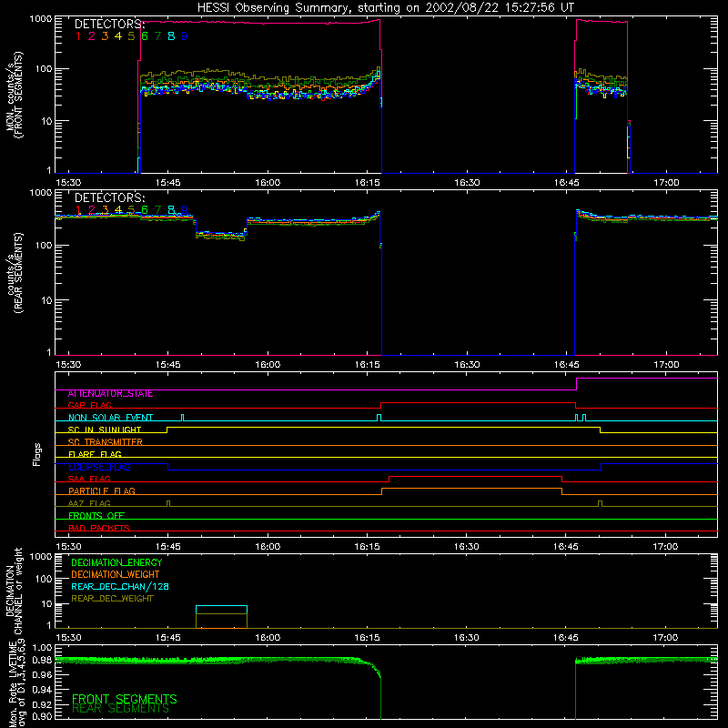This screenshot has height=728, width=728.
Task: Click the SC_IN_SUNLIGHT flag label
Action: [x=105, y=430]
